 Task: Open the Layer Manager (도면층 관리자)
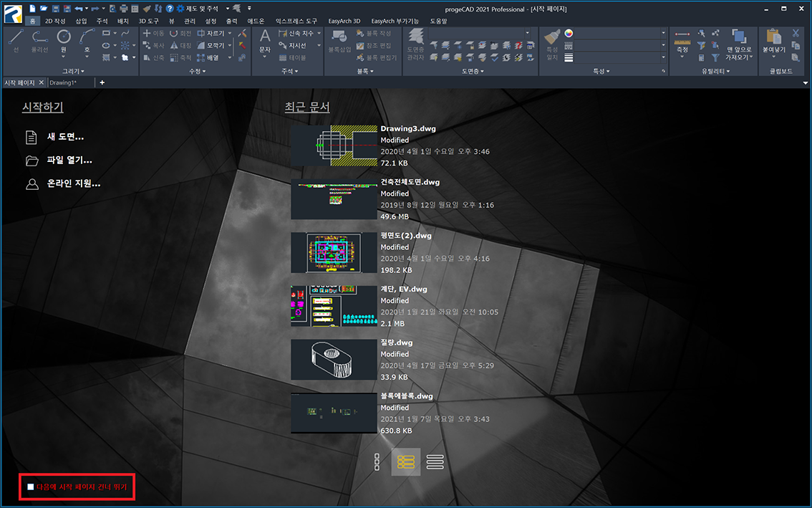coord(415,44)
